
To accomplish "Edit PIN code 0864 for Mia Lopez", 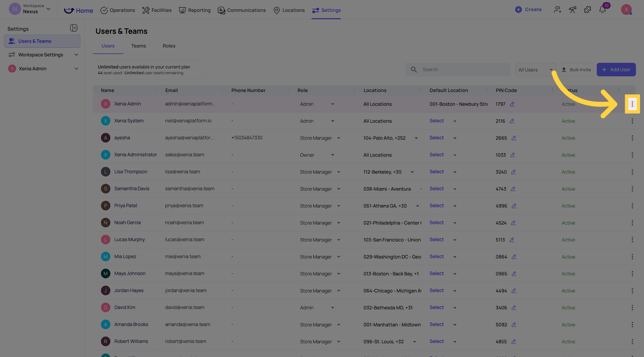I will [514, 257].
